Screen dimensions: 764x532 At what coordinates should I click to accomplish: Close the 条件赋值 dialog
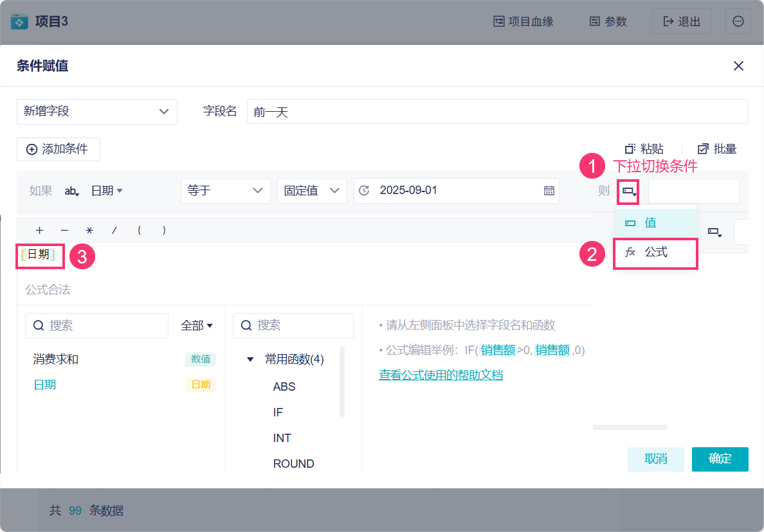pyautogui.click(x=738, y=66)
